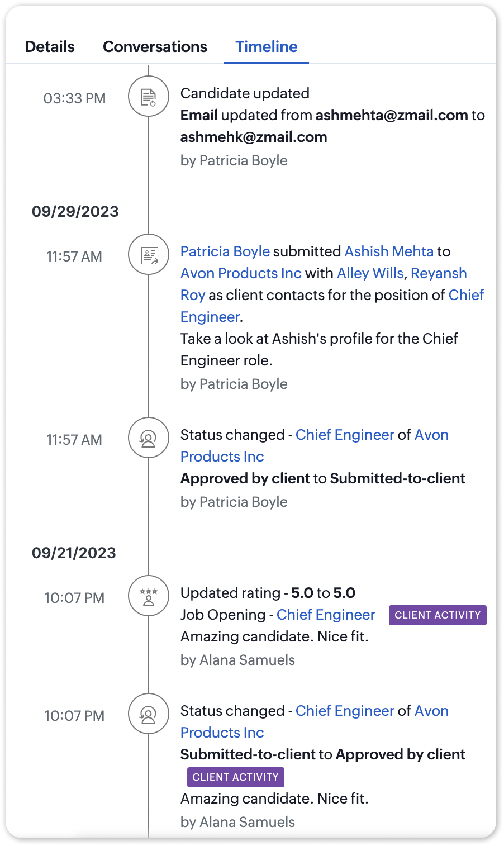Click the 09/21/2023 date marker
The image size is (504, 846).
click(x=74, y=553)
